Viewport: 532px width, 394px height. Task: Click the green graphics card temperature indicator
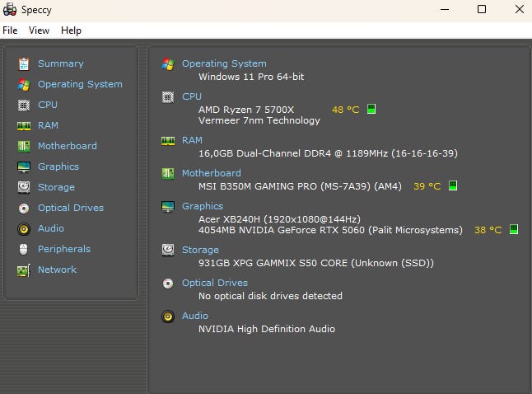pyautogui.click(x=514, y=230)
